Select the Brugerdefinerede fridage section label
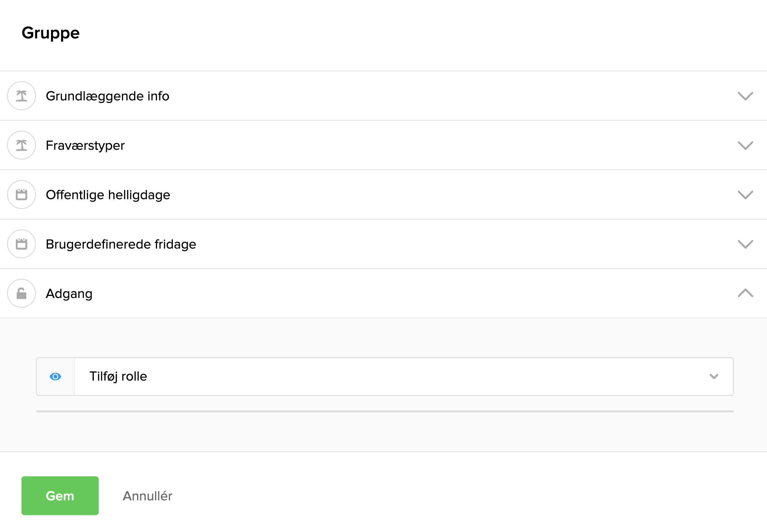The image size is (767, 532). (121, 244)
